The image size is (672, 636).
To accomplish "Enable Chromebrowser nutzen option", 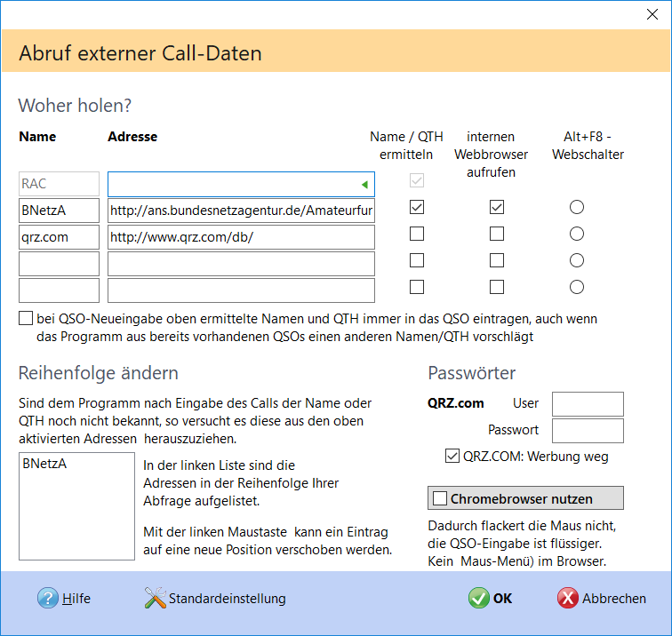I will tap(440, 498).
